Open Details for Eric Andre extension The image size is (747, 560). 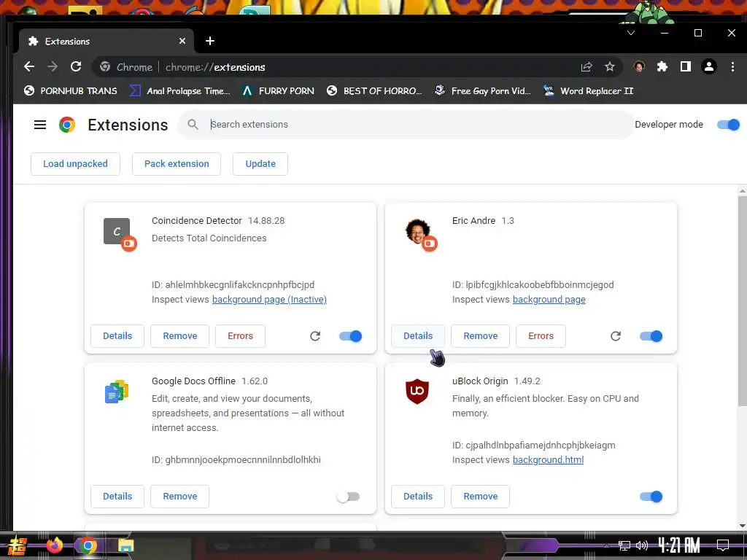tap(418, 336)
